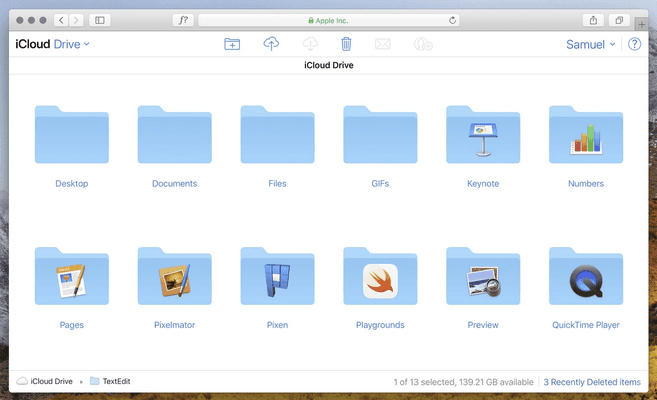Click TextEdit in the path bar

111,381
